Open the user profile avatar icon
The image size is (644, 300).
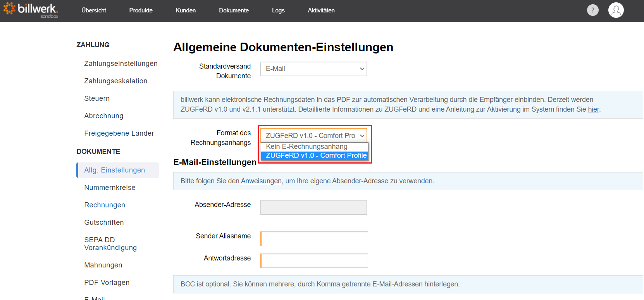pyautogui.click(x=616, y=10)
